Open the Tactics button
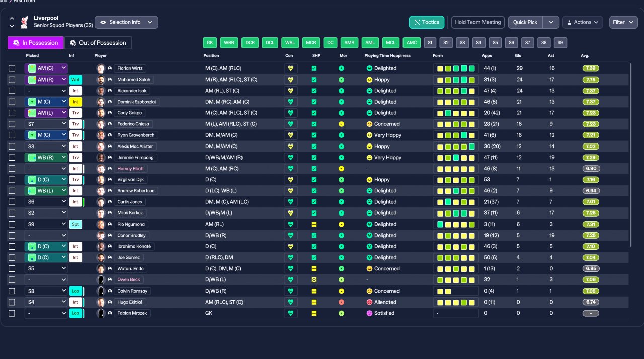This screenshot has width=644, height=359. (427, 22)
